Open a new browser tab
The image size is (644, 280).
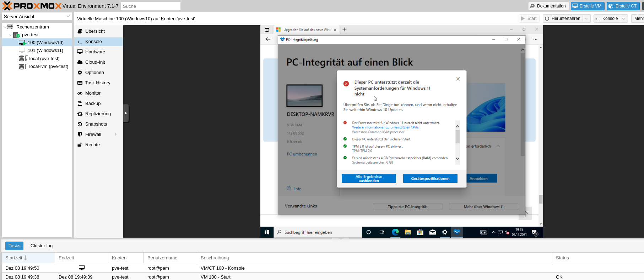(x=344, y=30)
